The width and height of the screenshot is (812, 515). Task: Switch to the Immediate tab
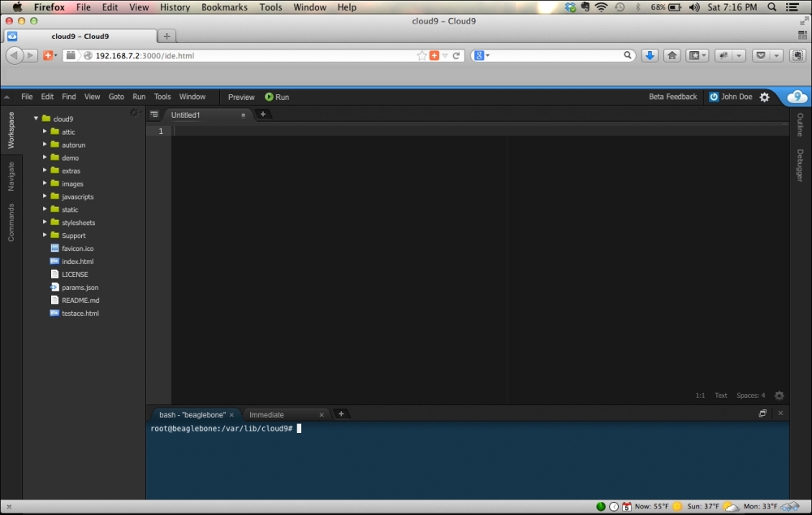[x=267, y=415]
